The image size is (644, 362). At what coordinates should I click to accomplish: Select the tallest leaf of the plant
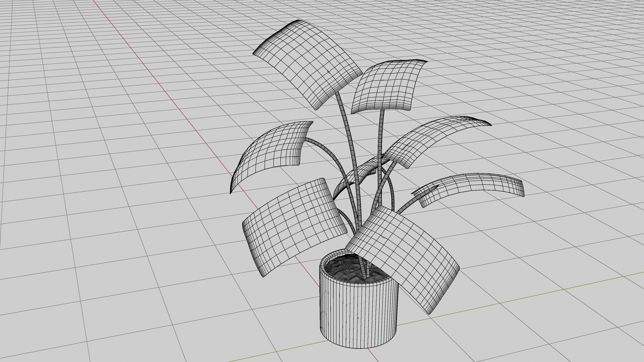[x=308, y=65]
